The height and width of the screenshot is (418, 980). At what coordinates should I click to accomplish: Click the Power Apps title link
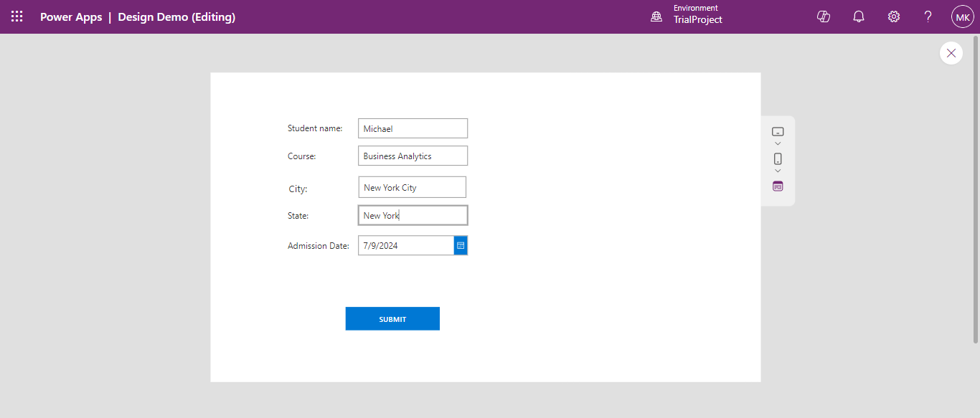tap(71, 16)
